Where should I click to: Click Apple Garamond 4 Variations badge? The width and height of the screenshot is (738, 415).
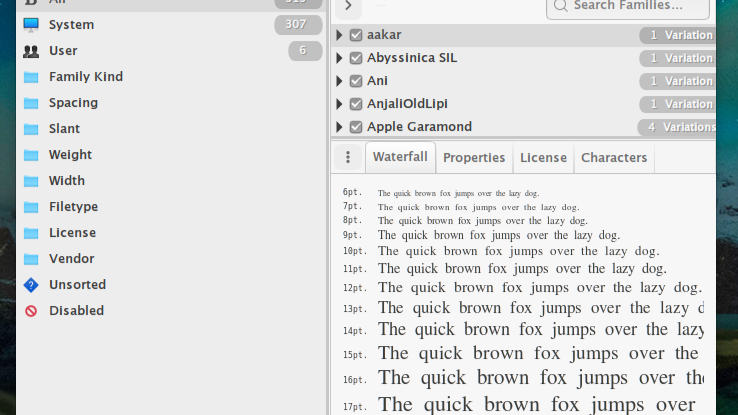(676, 128)
